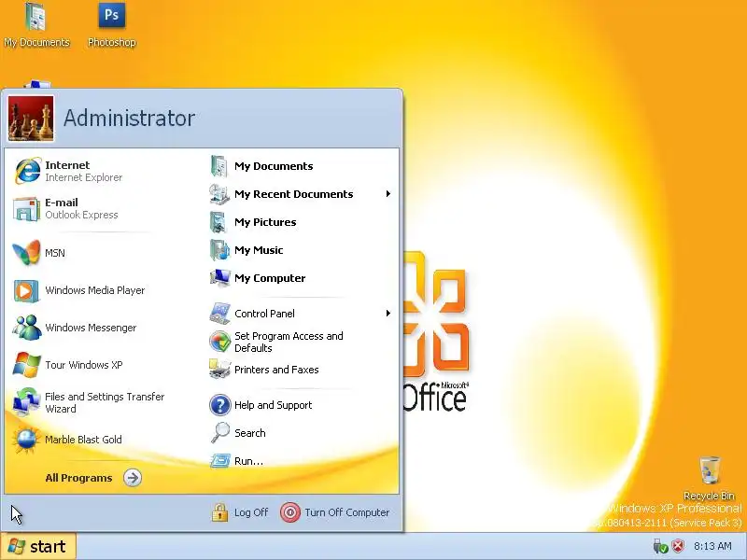The image size is (747, 560).
Task: Click the start button on taskbar
Action: [x=38, y=546]
